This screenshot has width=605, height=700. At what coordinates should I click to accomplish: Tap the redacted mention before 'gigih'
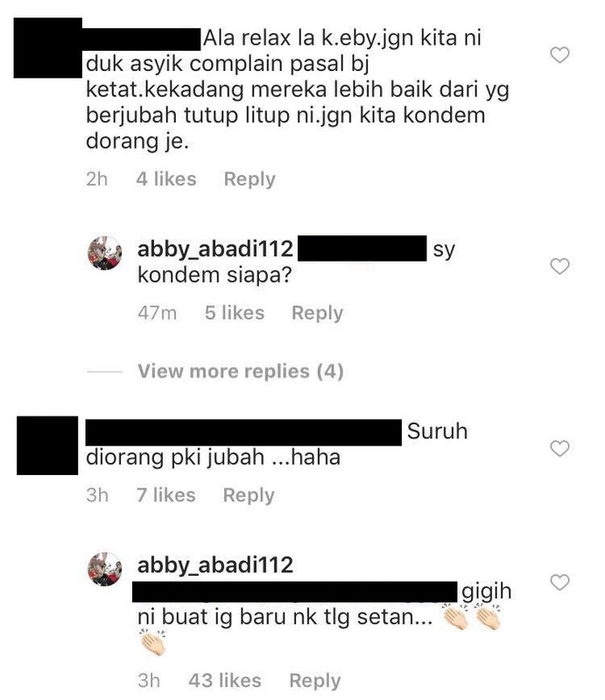(295, 592)
